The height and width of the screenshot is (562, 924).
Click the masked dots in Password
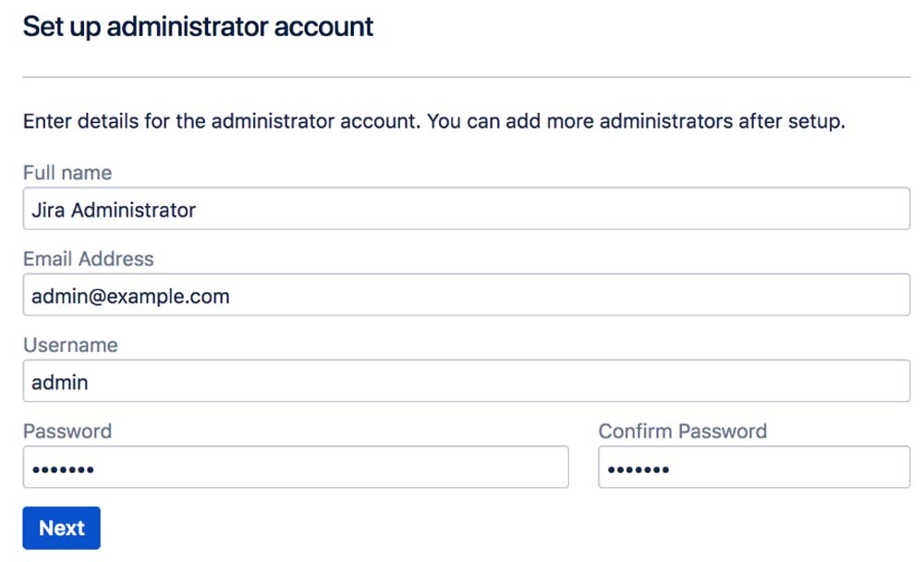(x=63, y=470)
